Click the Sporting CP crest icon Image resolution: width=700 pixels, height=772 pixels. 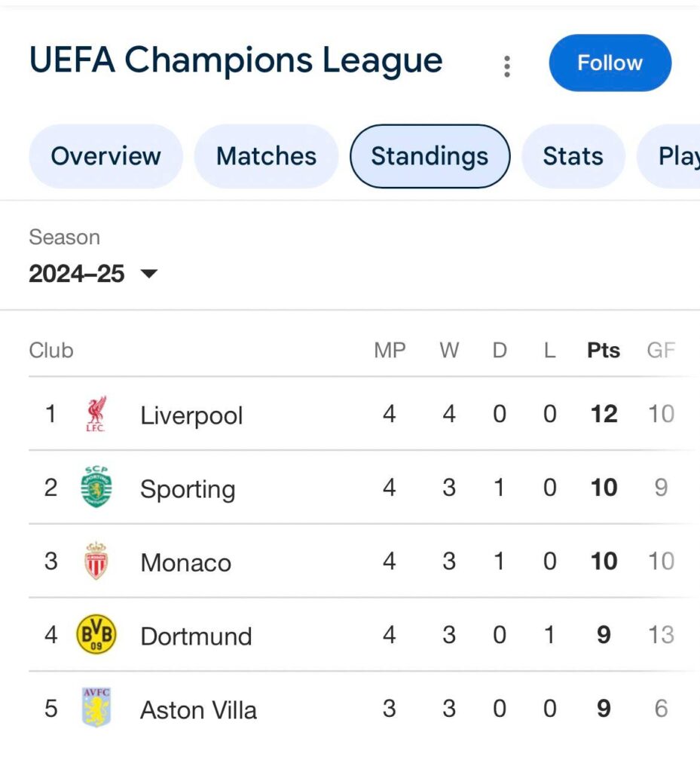click(x=96, y=487)
